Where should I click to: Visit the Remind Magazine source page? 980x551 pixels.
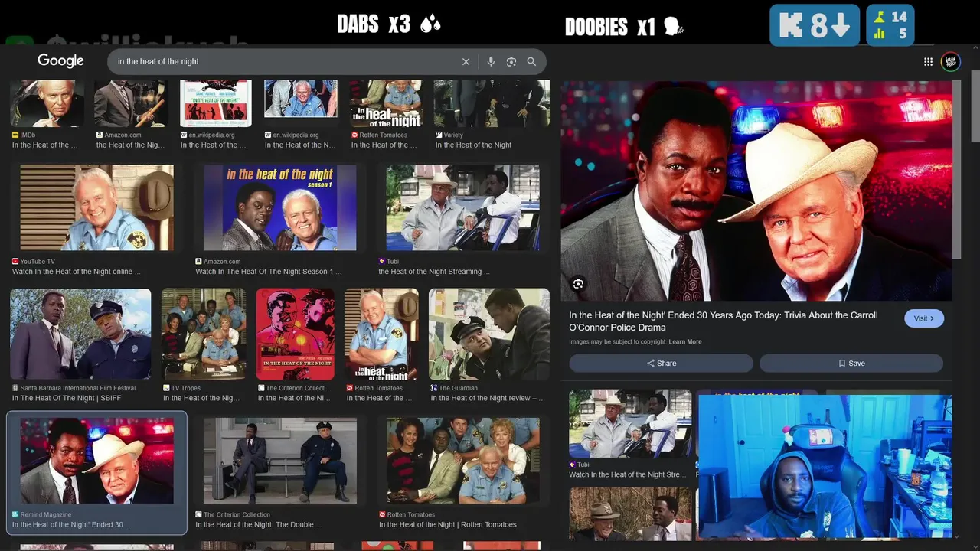pyautogui.click(x=924, y=318)
